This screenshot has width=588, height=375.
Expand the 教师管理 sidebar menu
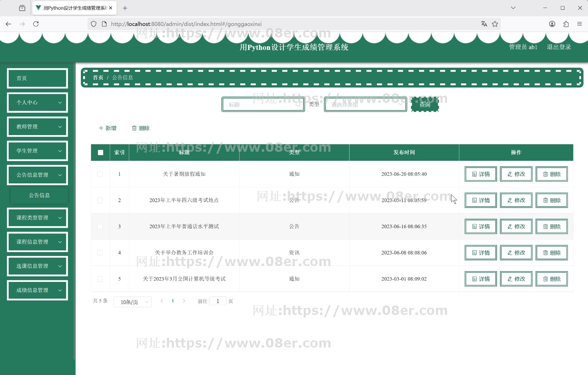(x=37, y=127)
